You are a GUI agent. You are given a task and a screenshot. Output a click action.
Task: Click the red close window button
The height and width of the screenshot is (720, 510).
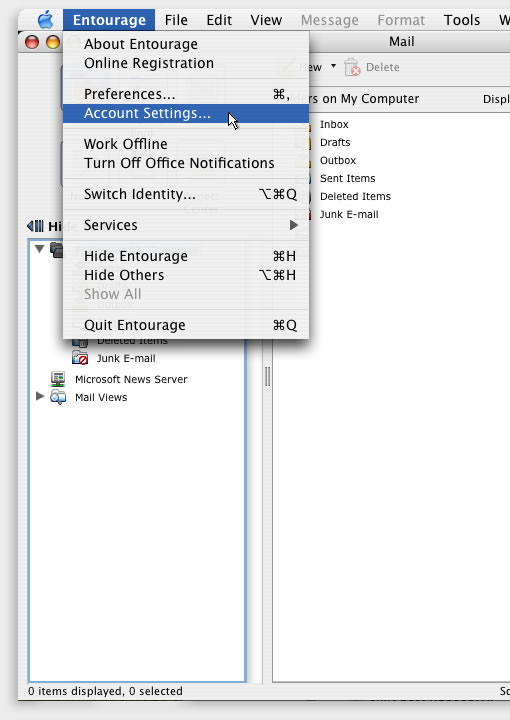coord(32,42)
